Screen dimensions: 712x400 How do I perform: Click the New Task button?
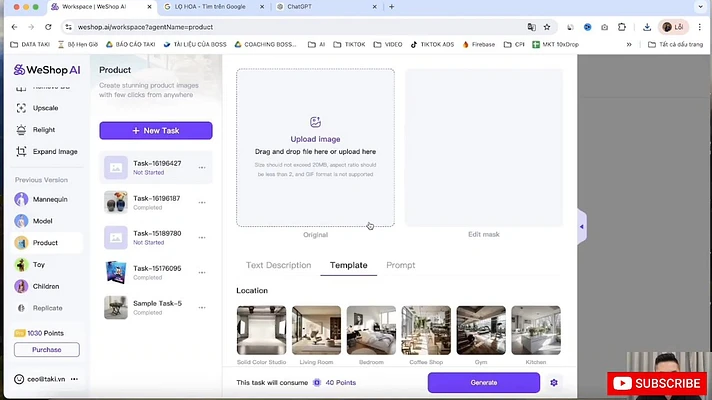coord(156,130)
